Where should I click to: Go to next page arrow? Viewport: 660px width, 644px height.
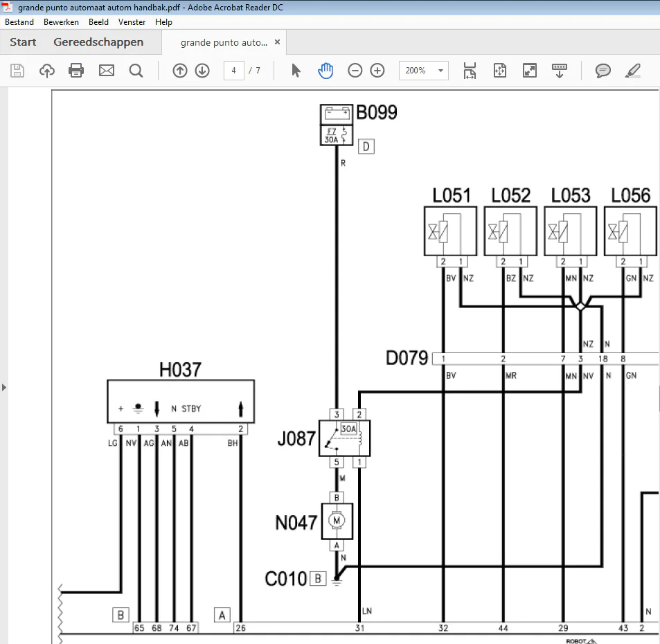coord(202,71)
